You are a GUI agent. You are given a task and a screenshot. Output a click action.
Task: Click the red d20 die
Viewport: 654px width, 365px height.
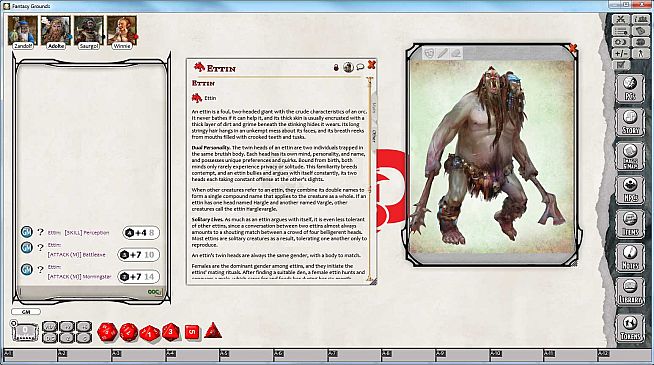coord(107,332)
